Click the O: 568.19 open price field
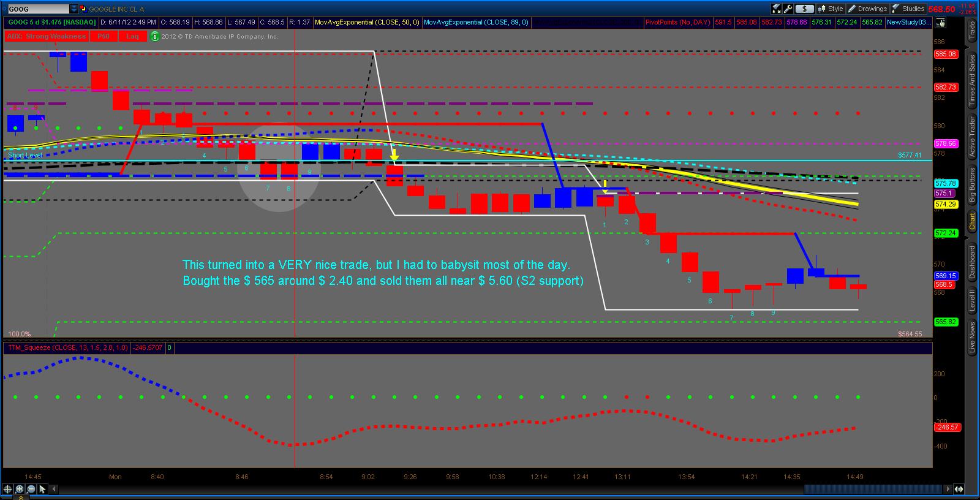The width and height of the screenshot is (980, 500). tap(175, 23)
